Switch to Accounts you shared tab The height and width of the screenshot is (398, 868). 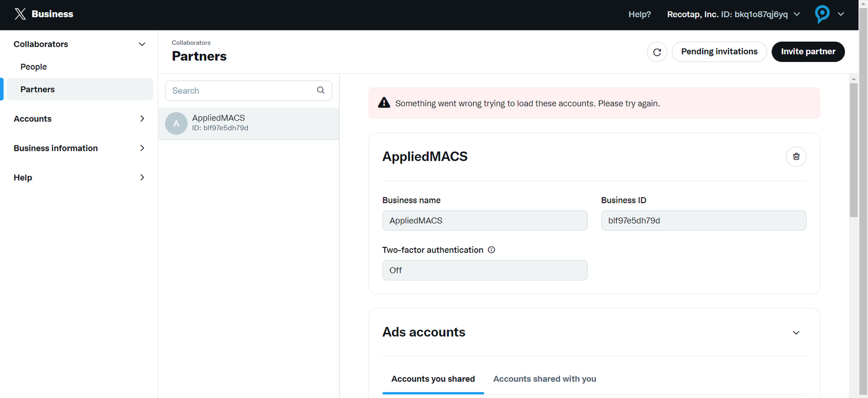click(x=433, y=379)
